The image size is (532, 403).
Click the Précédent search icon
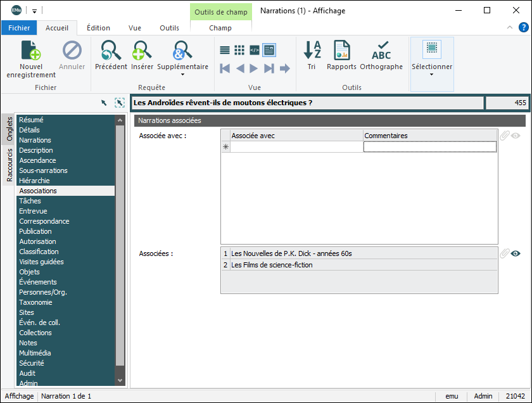pyautogui.click(x=111, y=51)
